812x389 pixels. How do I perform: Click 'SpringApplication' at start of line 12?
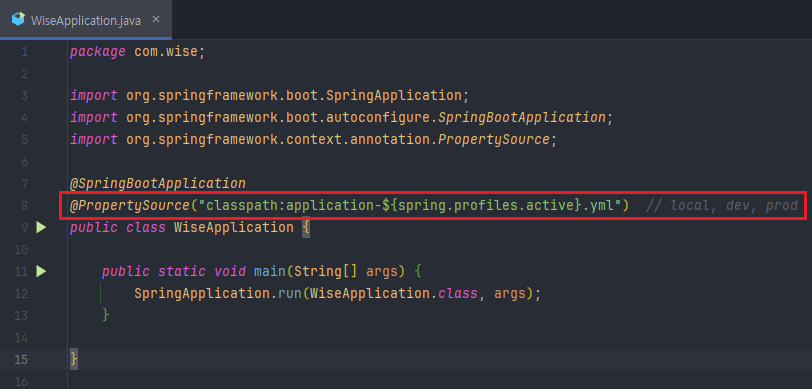pos(202,294)
